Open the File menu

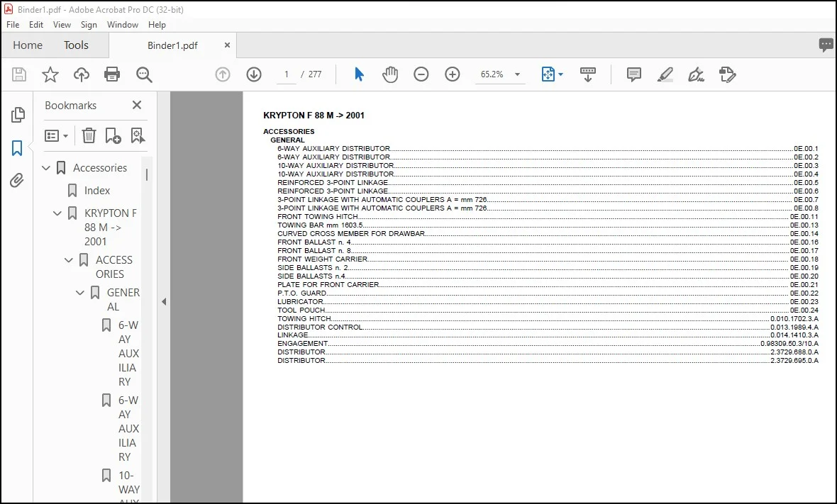13,25
